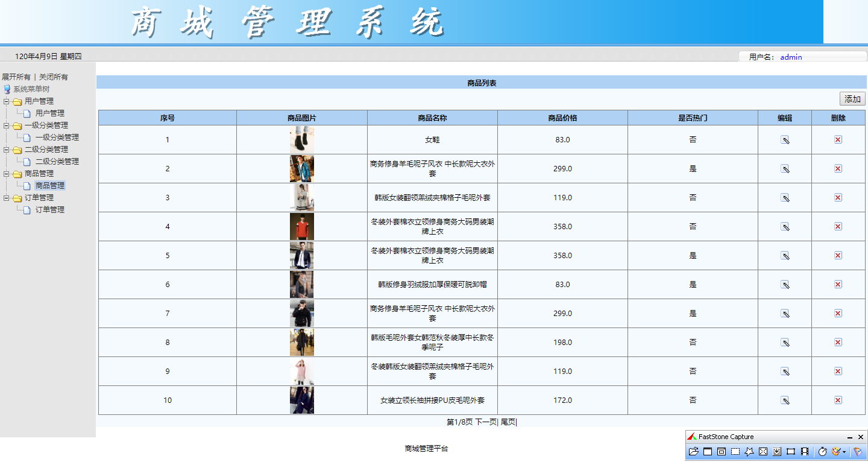The width and height of the screenshot is (868, 462).
Task: Click FastStone delay timer icon
Action: [822, 452]
